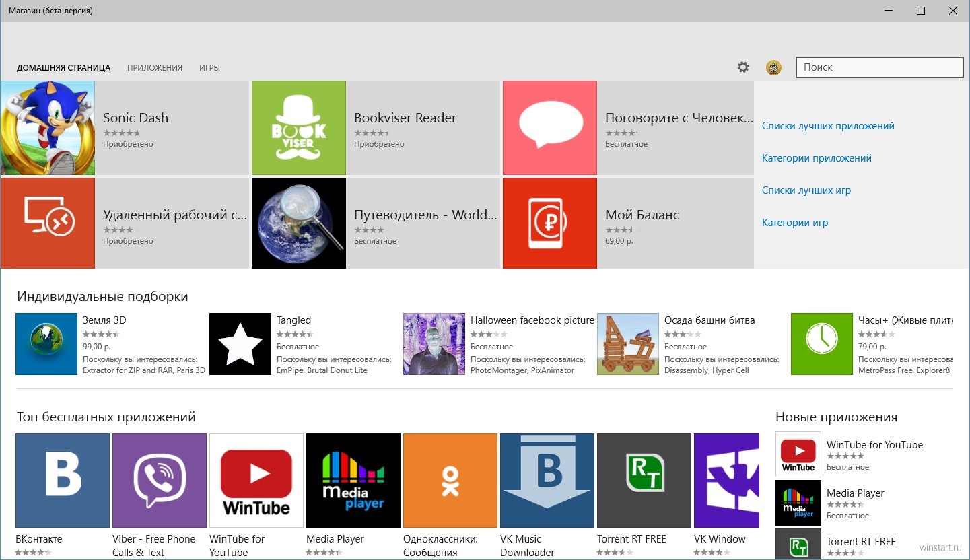Maximize the Магазин window
The width and height of the screenshot is (970, 560).
[x=921, y=11]
